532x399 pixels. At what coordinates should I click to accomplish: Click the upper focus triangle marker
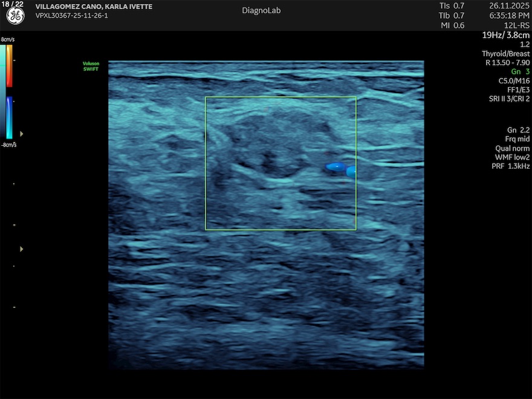coord(22,133)
